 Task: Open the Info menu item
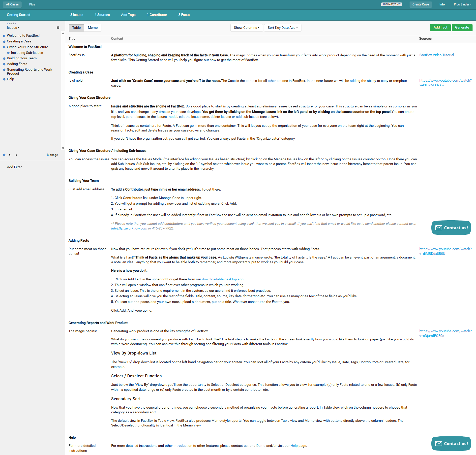click(442, 4)
